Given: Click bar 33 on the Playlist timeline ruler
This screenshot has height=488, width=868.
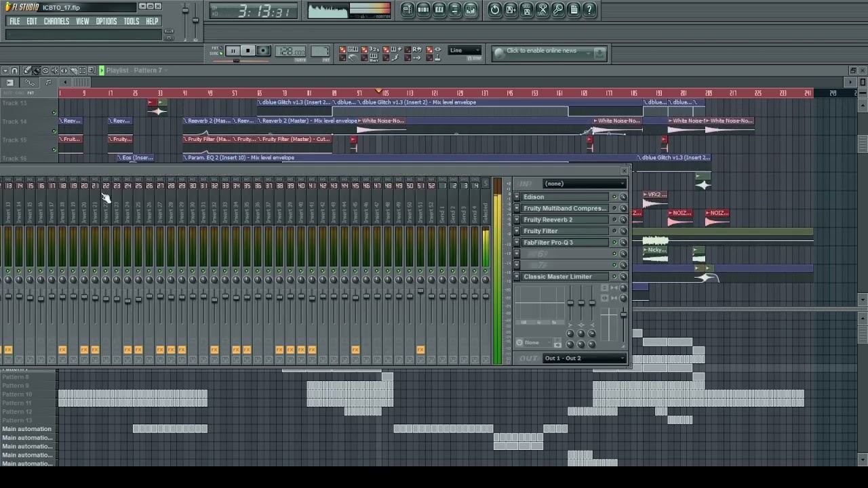Looking at the screenshot, I should (x=160, y=93).
